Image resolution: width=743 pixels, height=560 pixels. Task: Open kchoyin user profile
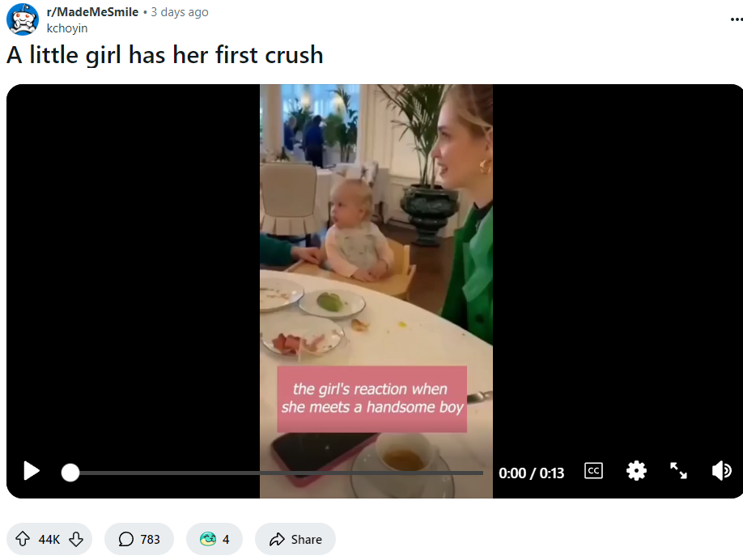[x=67, y=28]
